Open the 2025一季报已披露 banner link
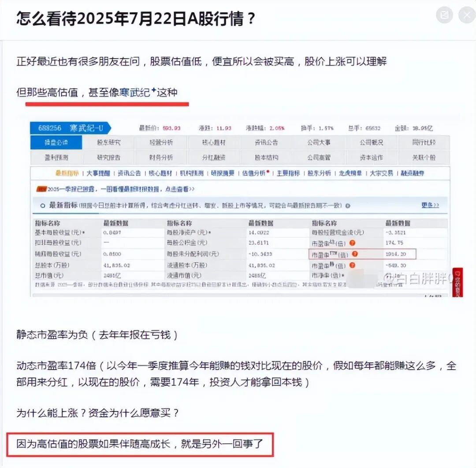 coord(115,189)
